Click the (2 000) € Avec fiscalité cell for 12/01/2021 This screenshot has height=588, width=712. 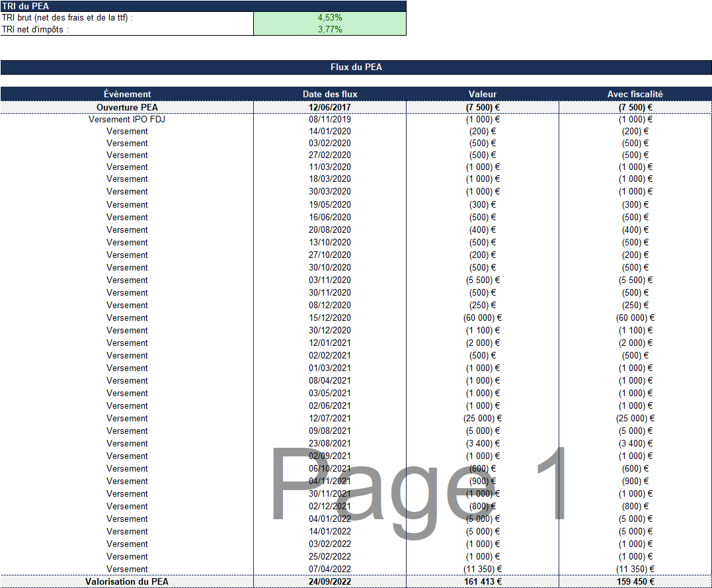pyautogui.click(x=635, y=343)
